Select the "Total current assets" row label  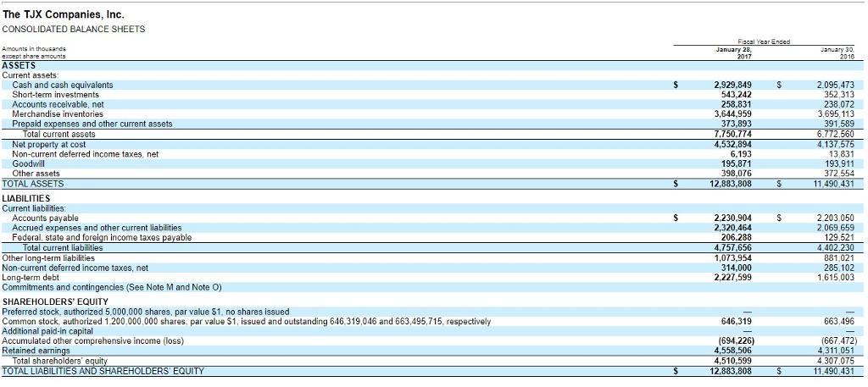point(59,135)
